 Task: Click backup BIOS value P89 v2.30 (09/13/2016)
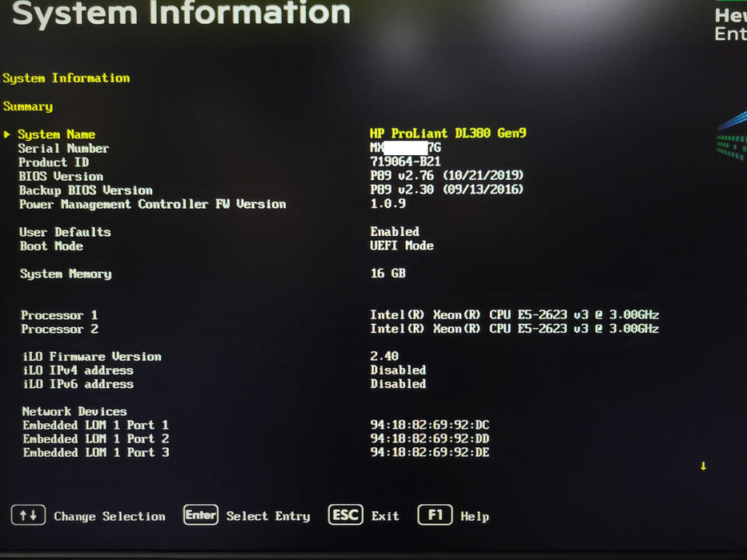coord(447,189)
